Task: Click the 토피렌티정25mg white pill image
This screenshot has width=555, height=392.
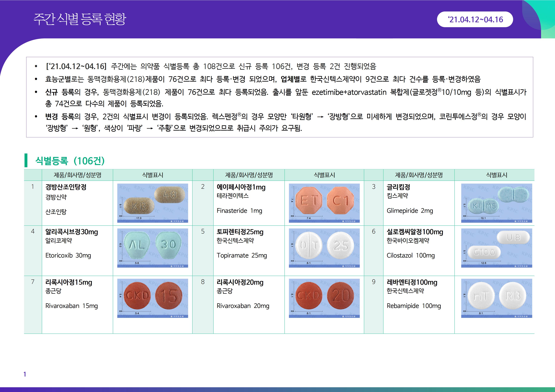Action: click(x=324, y=248)
